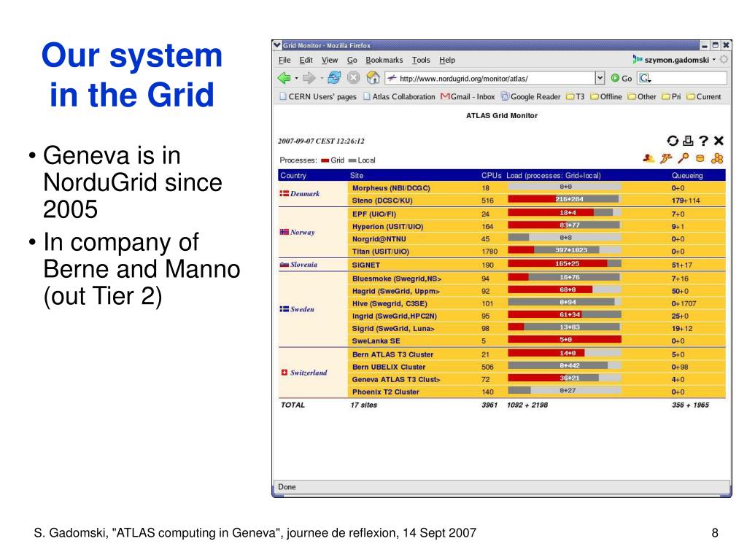Viewport: 747px width, 560px height.
Task: Click the SIGNET load bar 165+25
Action: pos(565,263)
